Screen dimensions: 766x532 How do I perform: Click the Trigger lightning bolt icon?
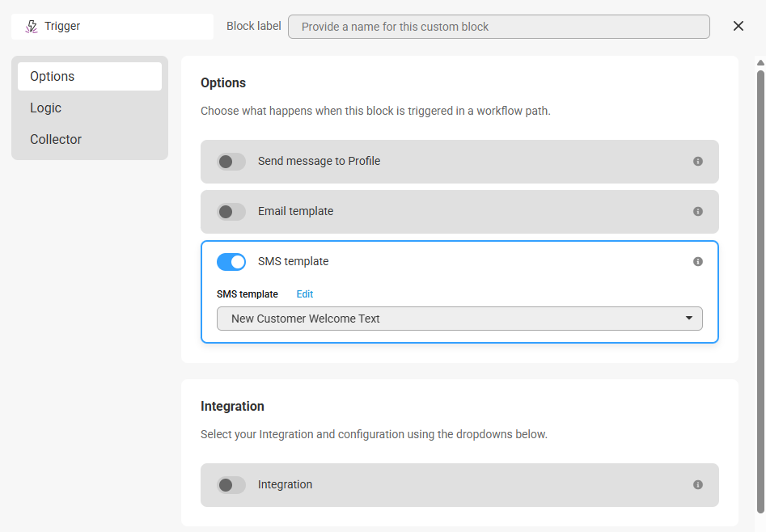click(x=32, y=27)
